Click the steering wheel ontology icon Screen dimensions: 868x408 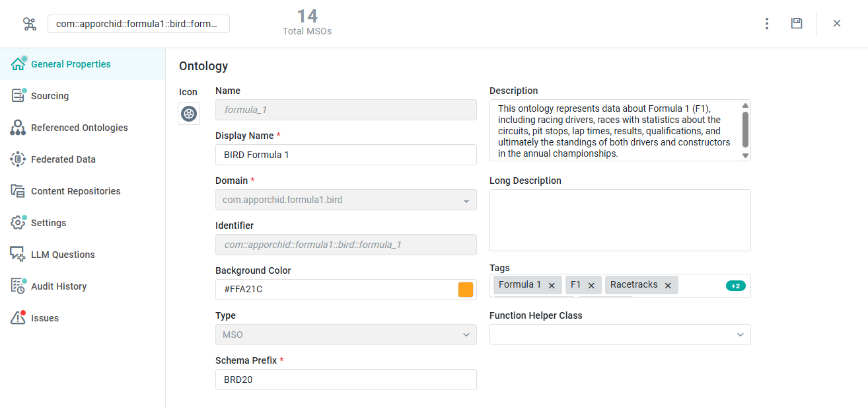[x=189, y=114]
